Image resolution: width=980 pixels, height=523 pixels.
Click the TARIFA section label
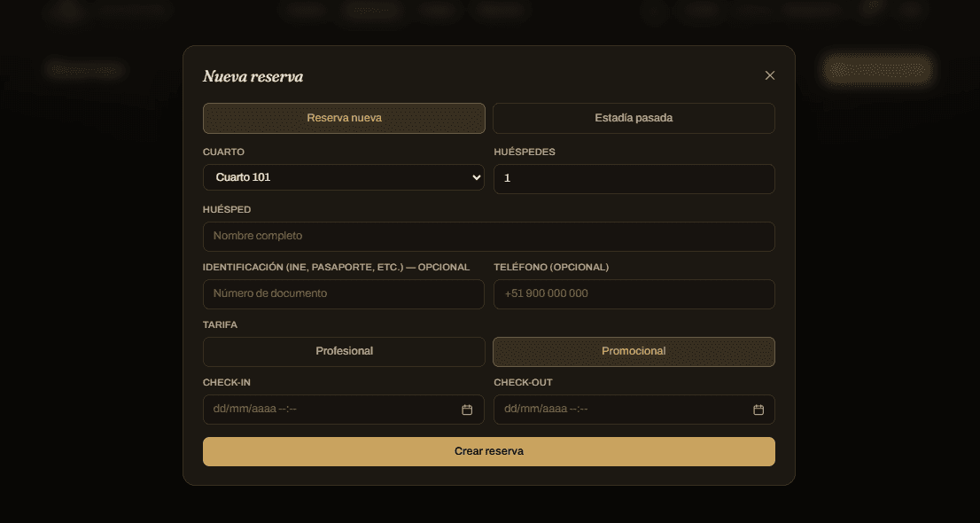tap(220, 325)
